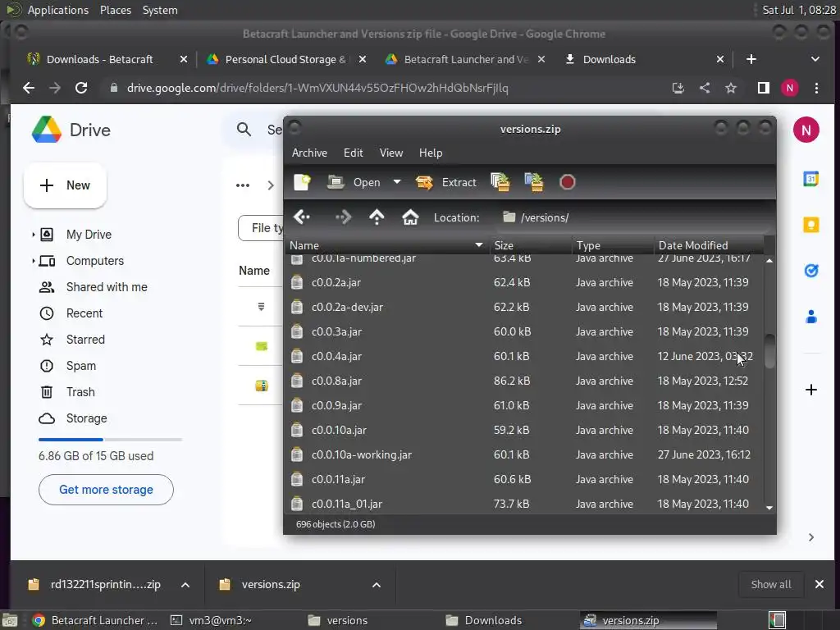Viewport: 840px width, 630px height.
Task: Go back using archive manager back arrow
Action: tap(302, 217)
